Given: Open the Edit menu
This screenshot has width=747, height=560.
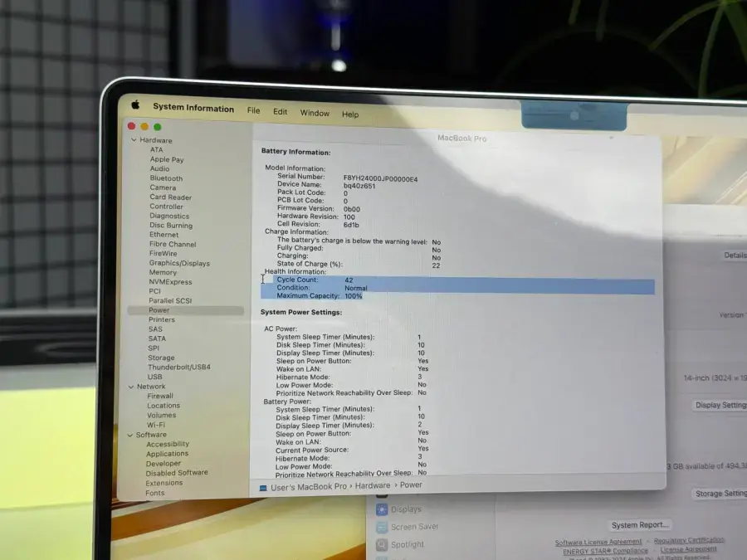Looking at the screenshot, I should coord(281,111).
